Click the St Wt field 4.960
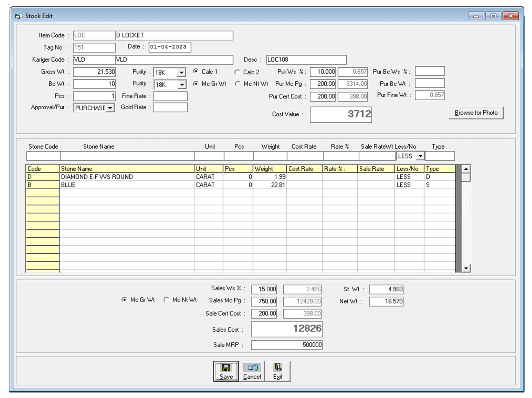This screenshot has width=532, height=398. (x=386, y=289)
